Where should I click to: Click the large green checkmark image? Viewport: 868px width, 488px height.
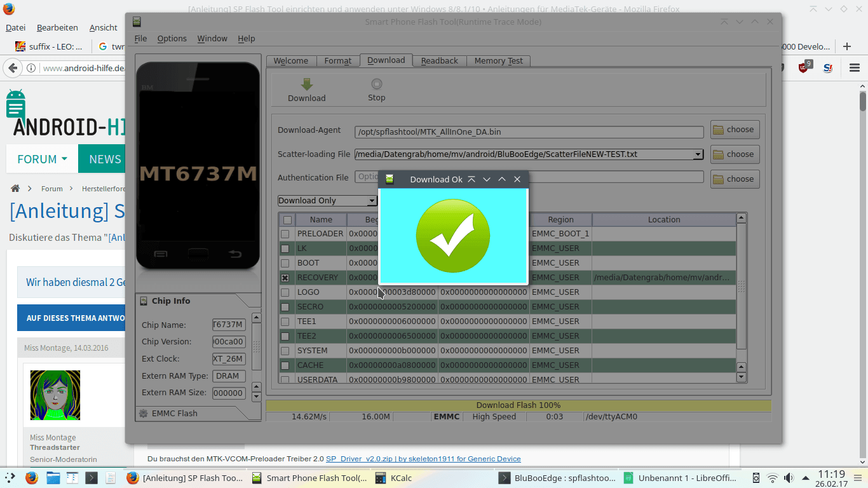coord(453,235)
